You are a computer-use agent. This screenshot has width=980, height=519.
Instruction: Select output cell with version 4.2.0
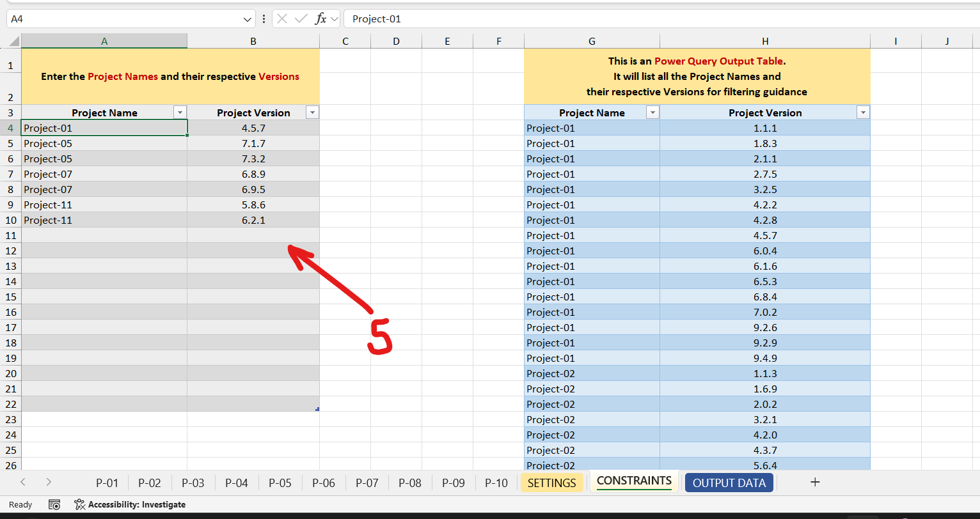pos(765,435)
